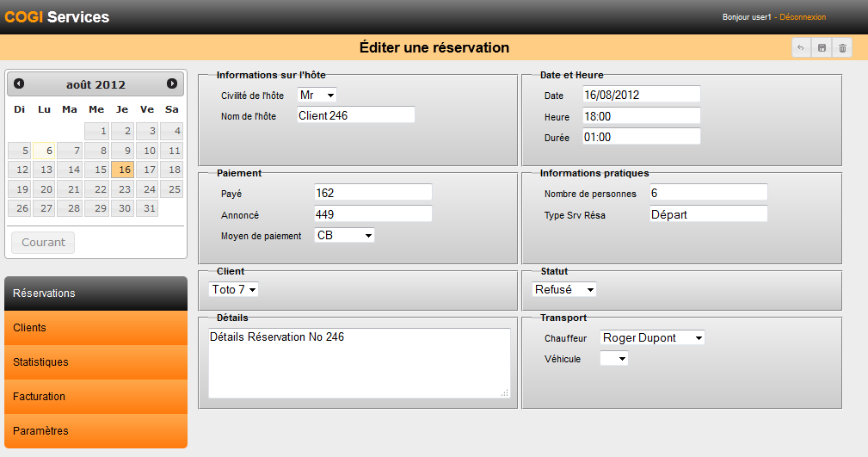The image size is (868, 457).
Task: Go to next month in calendar
Action: point(172,83)
